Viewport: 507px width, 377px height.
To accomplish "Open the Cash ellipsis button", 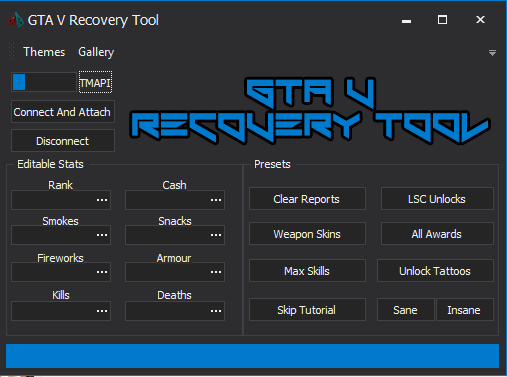I will point(216,200).
